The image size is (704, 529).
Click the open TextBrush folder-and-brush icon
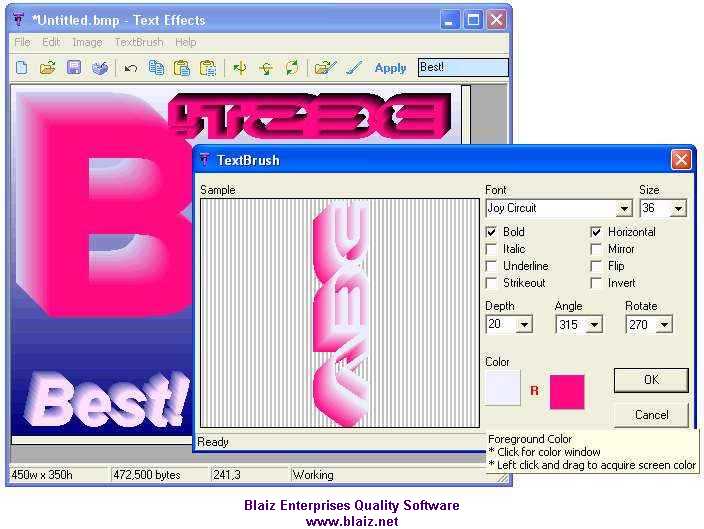click(x=325, y=68)
